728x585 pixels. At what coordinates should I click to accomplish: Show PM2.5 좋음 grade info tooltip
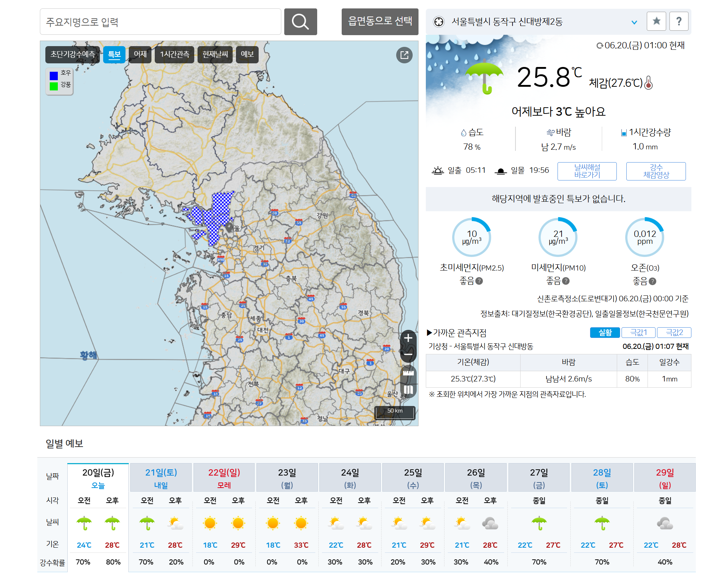(x=479, y=281)
